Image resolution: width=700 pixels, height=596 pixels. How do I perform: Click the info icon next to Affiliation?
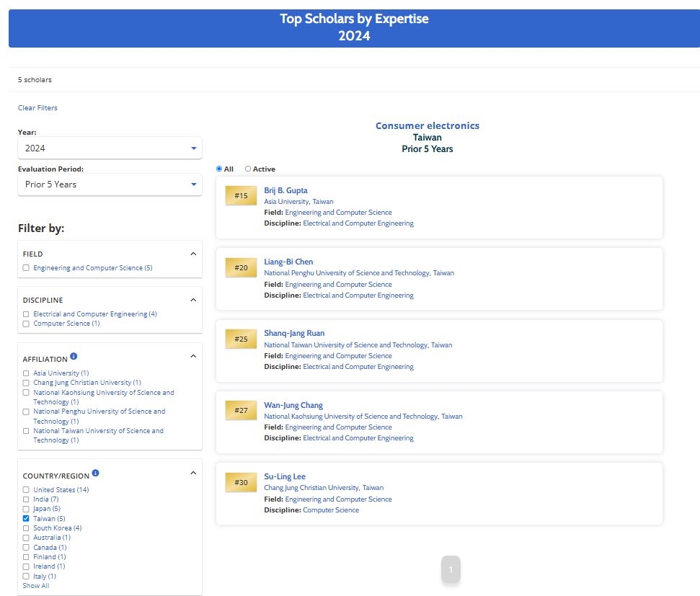[x=74, y=357]
